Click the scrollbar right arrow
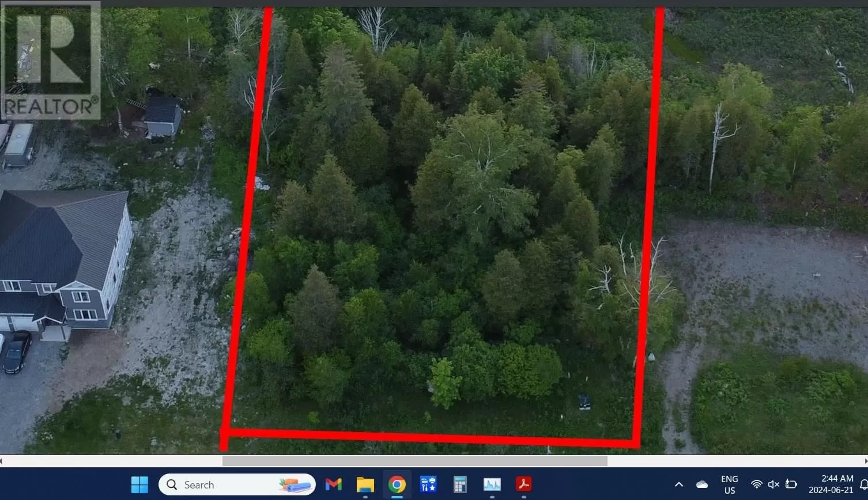 pyautogui.click(x=865, y=461)
